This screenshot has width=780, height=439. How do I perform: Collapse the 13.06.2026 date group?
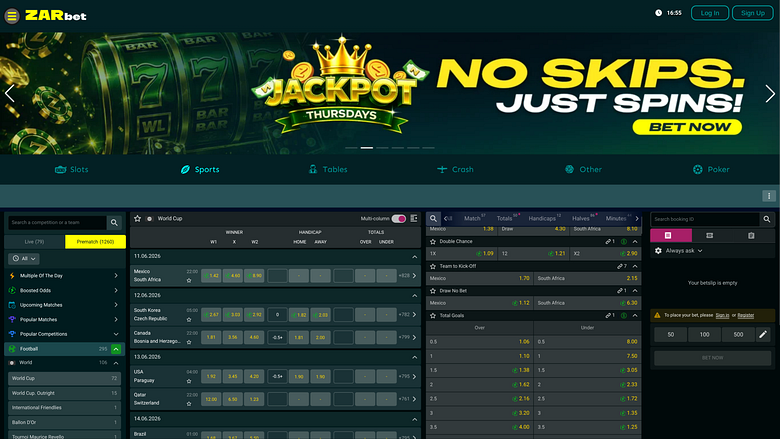(x=414, y=357)
